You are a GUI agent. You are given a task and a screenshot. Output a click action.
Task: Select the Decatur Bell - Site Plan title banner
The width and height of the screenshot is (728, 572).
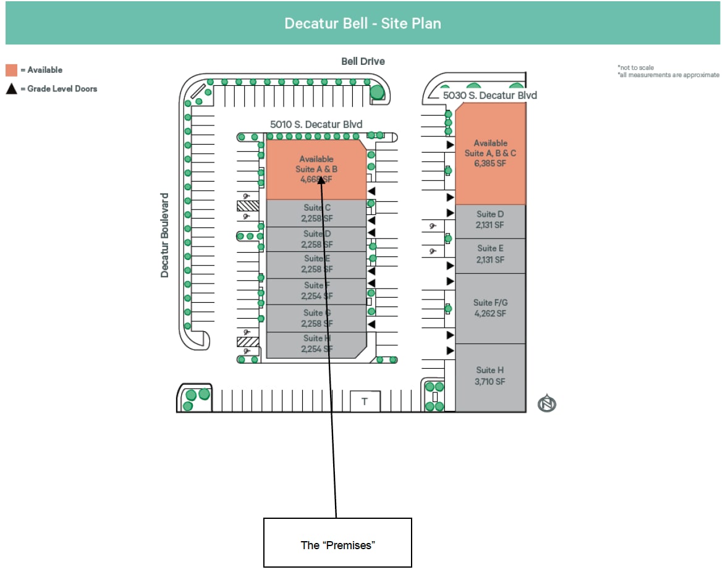coord(363,23)
